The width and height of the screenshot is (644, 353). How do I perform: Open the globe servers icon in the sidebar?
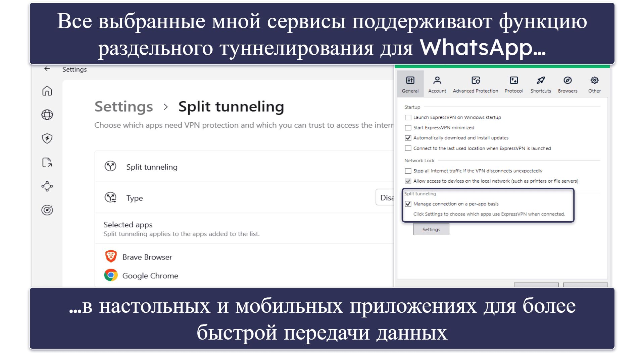(47, 115)
